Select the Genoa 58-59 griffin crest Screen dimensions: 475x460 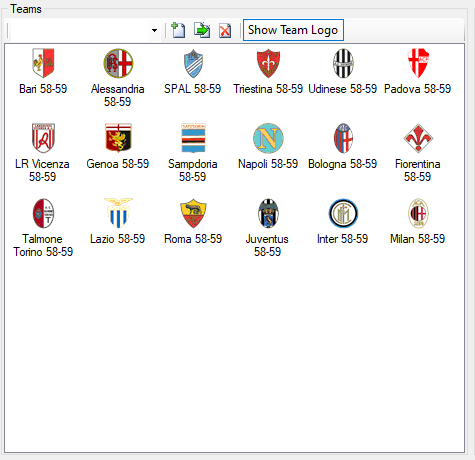[118, 138]
